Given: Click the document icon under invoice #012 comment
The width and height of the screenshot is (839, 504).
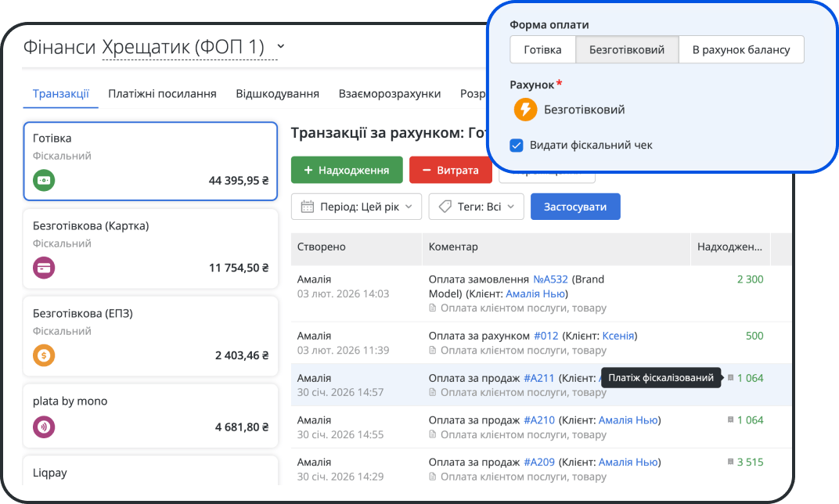Looking at the screenshot, I should [x=432, y=351].
